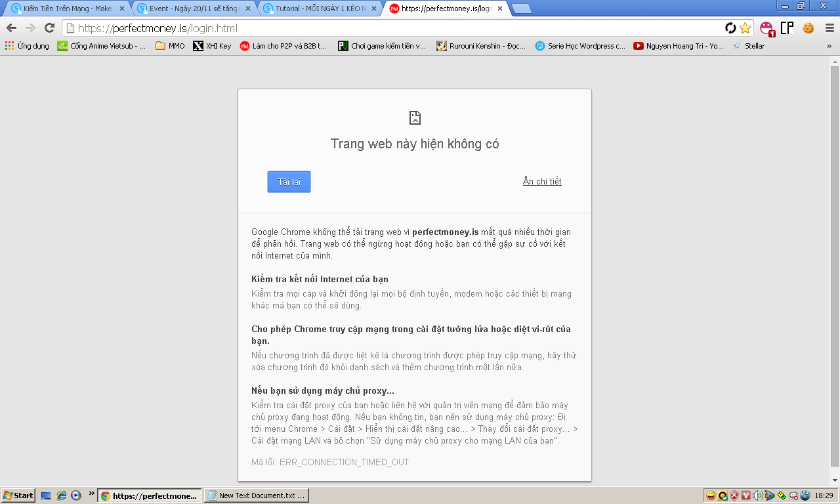Open the Chơi game kiếm tiền bookmark
Image resolution: width=840 pixels, height=504 pixels.
coord(382,46)
